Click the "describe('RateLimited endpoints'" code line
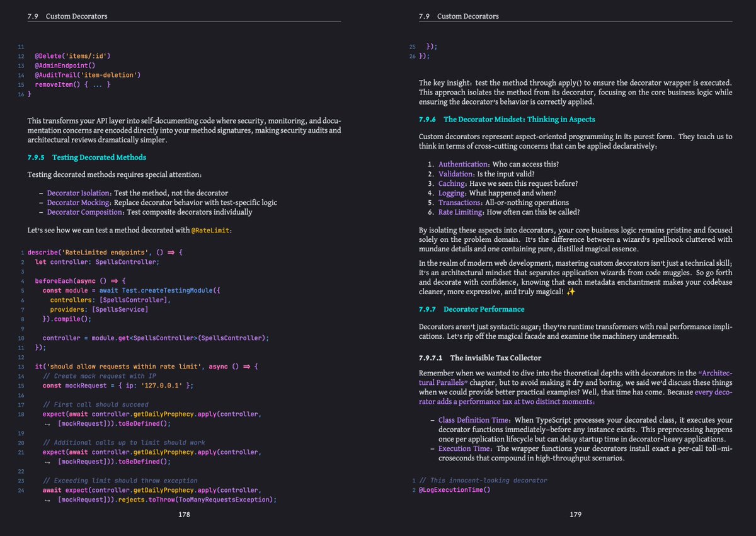Viewport: 756px width, 536px height. tap(105, 253)
